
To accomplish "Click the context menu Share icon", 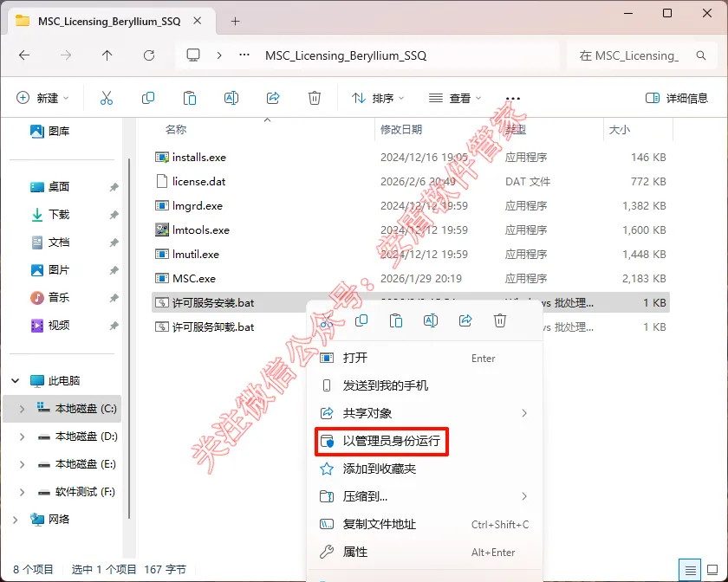I will pos(465,320).
